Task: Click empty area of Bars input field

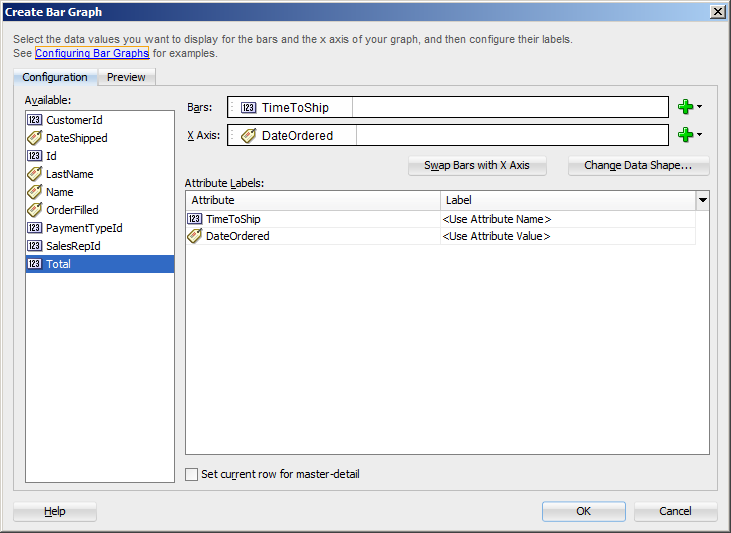Action: coord(510,107)
